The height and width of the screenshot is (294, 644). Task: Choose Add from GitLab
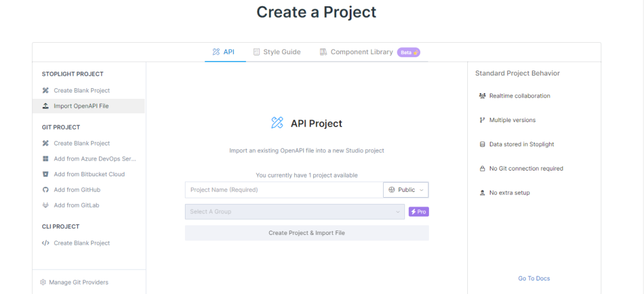(88, 205)
